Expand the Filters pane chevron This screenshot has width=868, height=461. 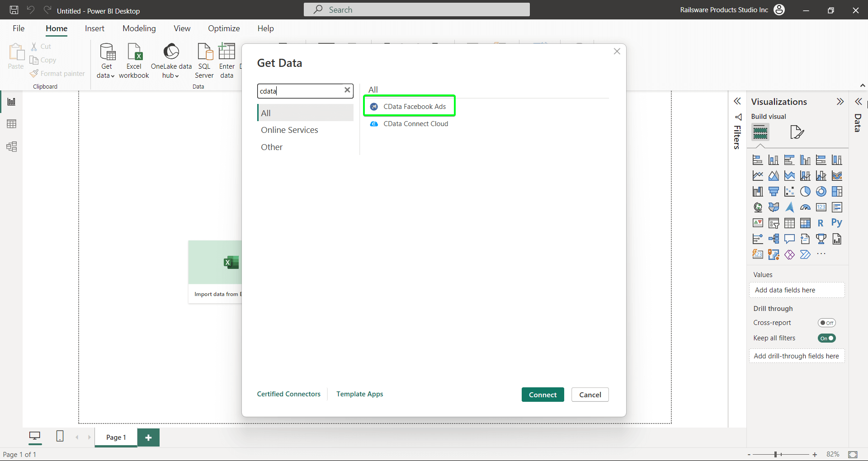tap(737, 101)
